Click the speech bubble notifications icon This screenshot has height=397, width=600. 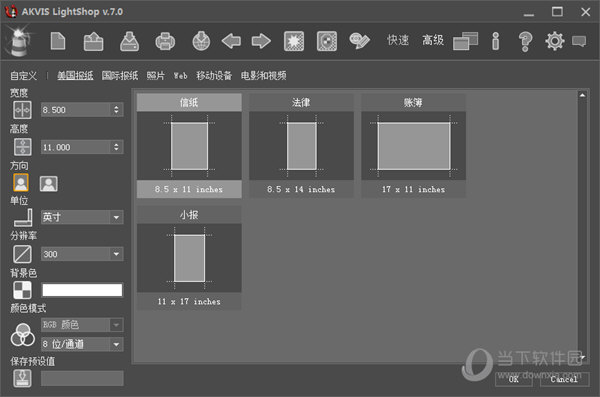pos(579,41)
